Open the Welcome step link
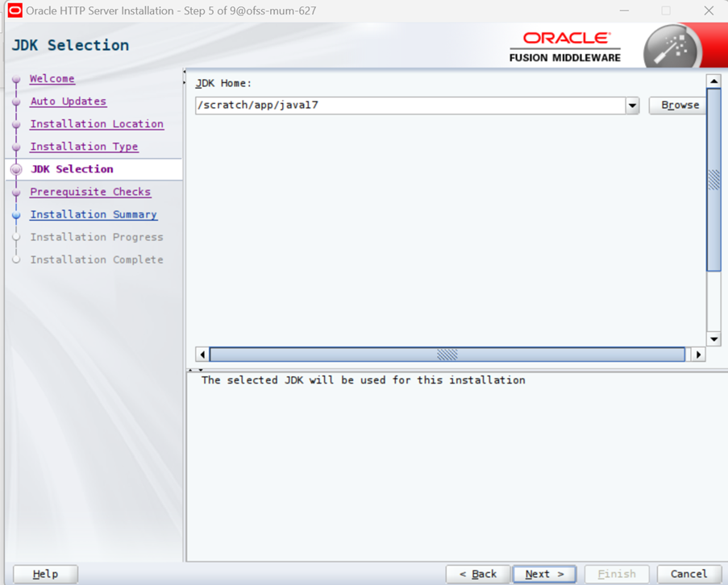Image resolution: width=728 pixels, height=585 pixels. tap(52, 79)
